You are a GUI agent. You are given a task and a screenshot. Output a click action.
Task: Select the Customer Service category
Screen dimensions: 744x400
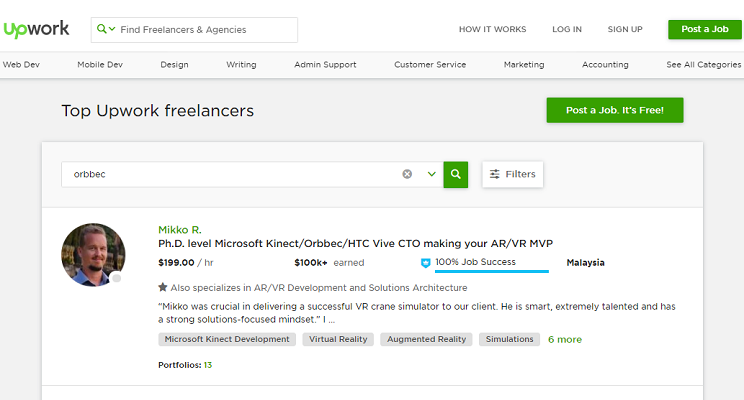coord(430,65)
